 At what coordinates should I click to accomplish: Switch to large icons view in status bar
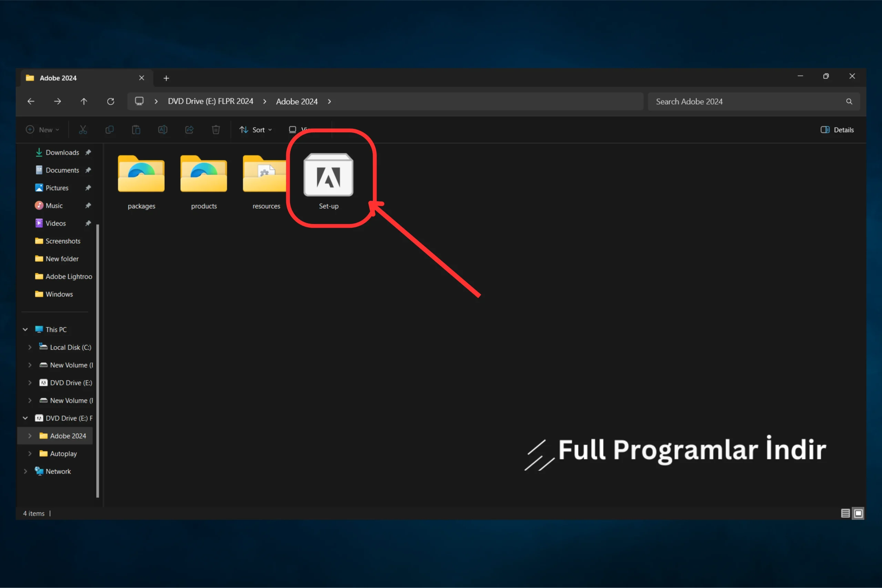point(858,513)
